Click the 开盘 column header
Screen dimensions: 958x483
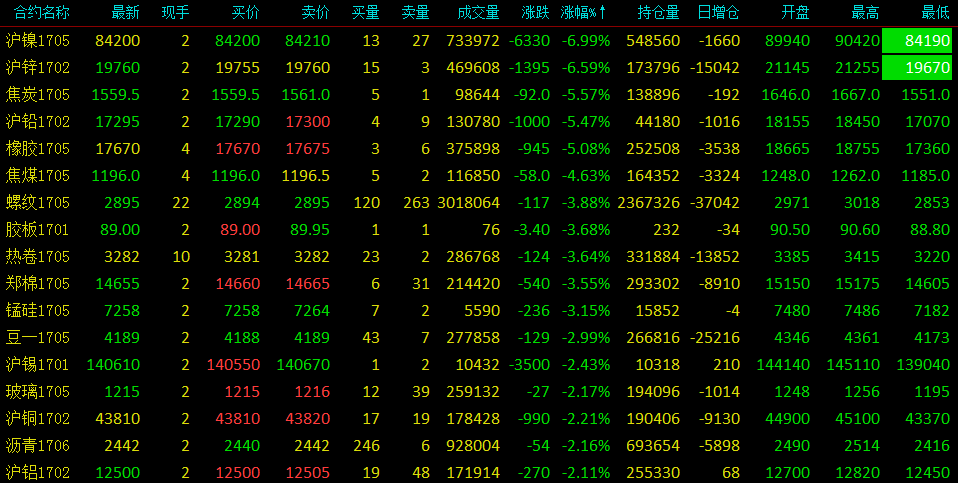point(796,12)
